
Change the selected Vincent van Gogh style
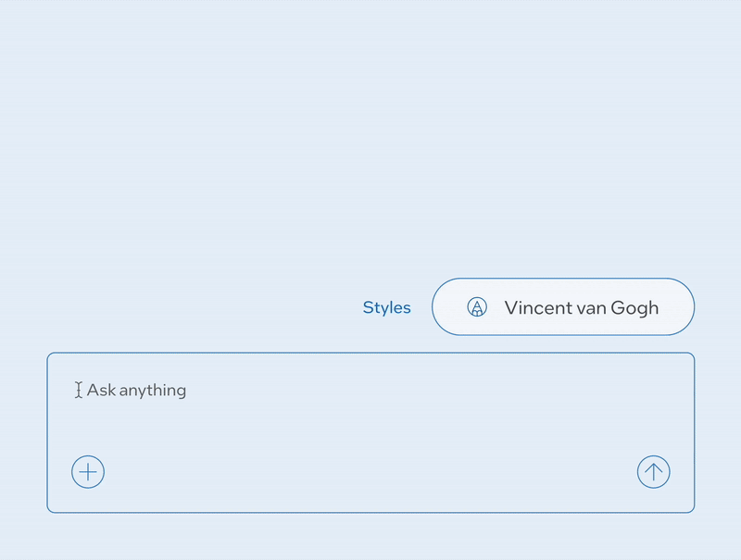(563, 306)
